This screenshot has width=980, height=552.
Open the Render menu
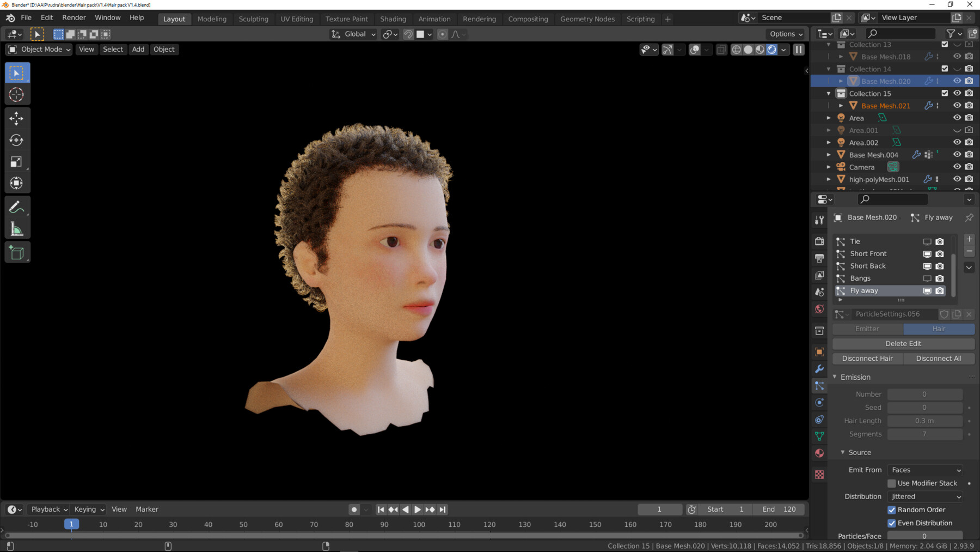click(x=74, y=17)
